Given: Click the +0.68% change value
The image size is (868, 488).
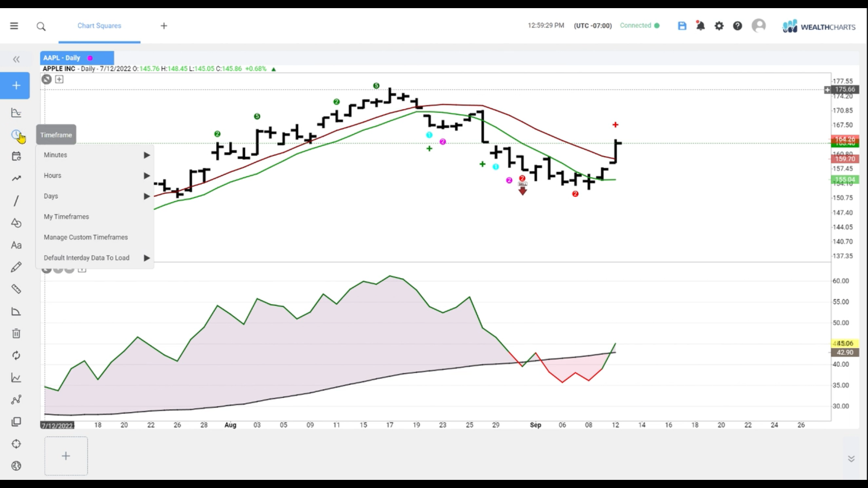Looking at the screenshot, I should [256, 69].
